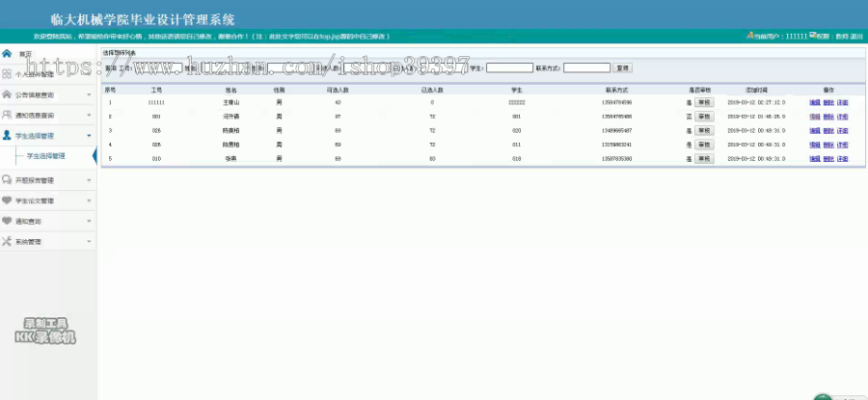
Task: Click 删除 in the student 011 row
Action: (x=828, y=145)
